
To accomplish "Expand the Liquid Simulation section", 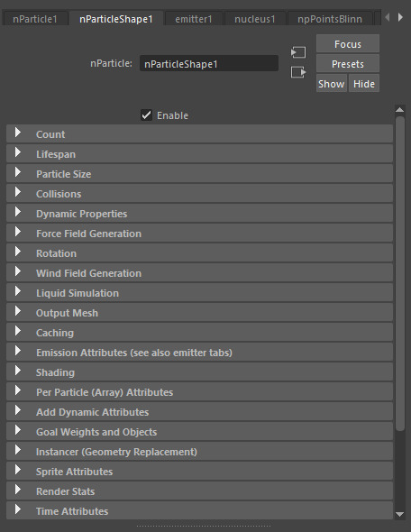I will (x=199, y=293).
